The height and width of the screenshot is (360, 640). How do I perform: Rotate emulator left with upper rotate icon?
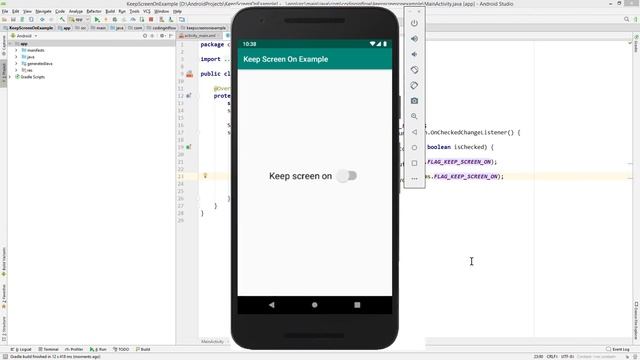click(x=414, y=70)
